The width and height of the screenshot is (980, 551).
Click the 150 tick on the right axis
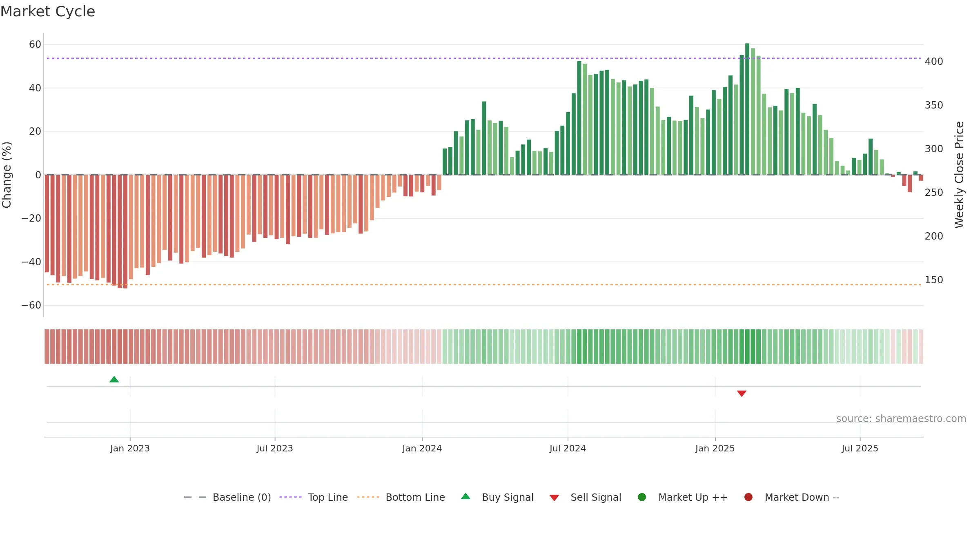tap(934, 280)
